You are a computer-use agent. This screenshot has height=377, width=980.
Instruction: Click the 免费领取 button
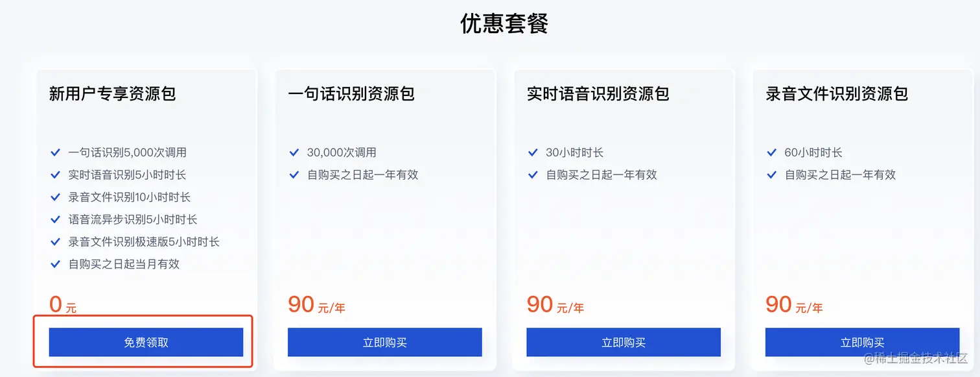click(146, 342)
